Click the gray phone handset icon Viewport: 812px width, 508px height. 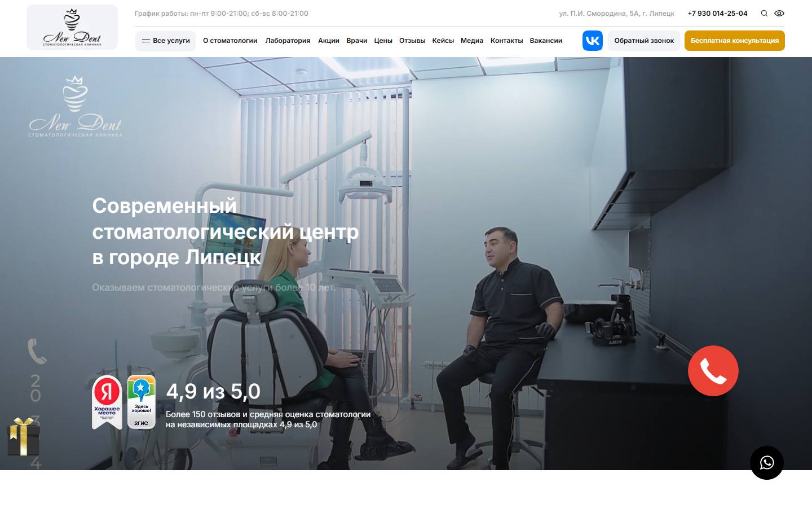click(x=37, y=351)
